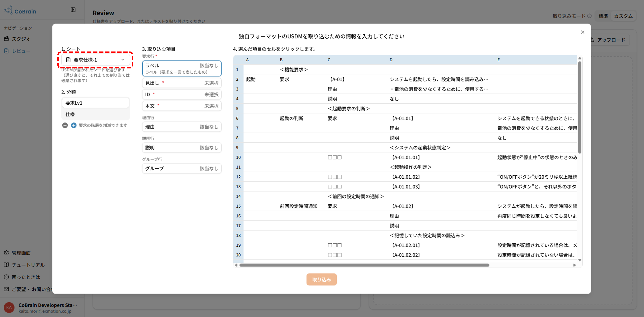Click CoBrain Developers account name
Viewport: 644px width, 317px height.
48,305
